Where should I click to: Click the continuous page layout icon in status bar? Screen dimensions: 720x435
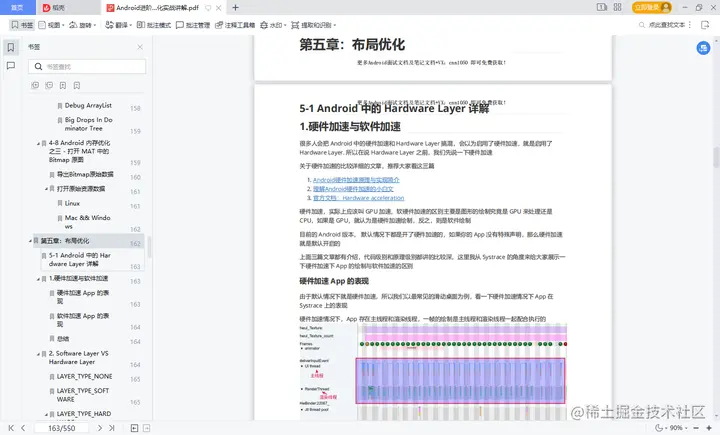pyautogui.click(x=146, y=428)
